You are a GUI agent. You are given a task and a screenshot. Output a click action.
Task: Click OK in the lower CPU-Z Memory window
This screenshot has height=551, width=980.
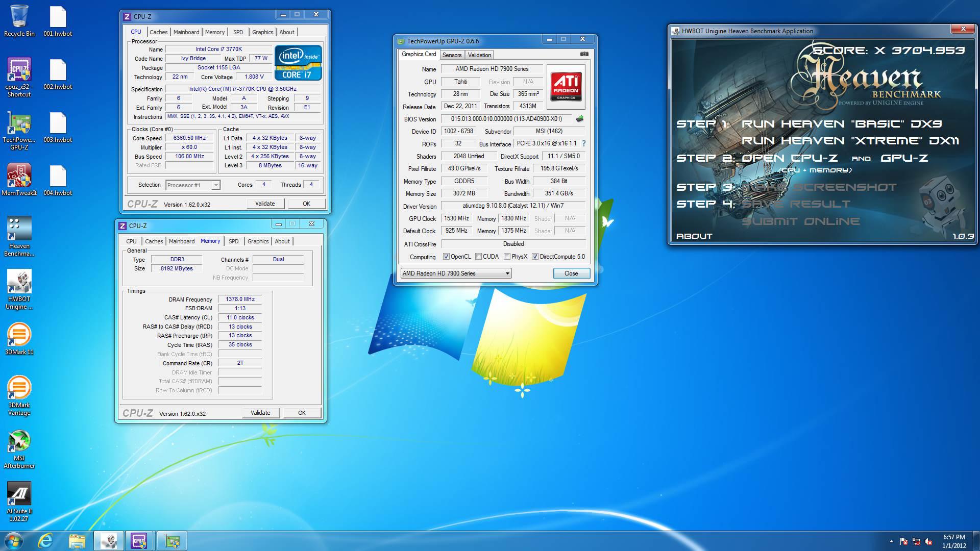point(302,413)
